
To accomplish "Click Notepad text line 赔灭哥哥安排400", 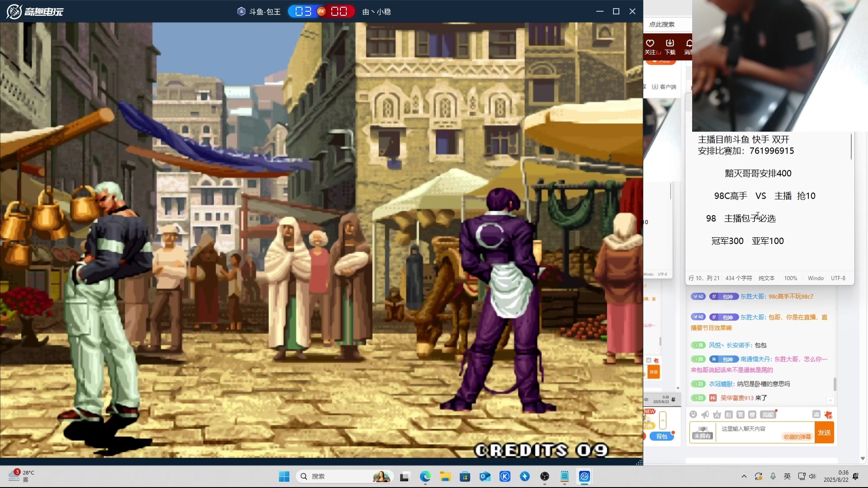I will (x=758, y=174).
